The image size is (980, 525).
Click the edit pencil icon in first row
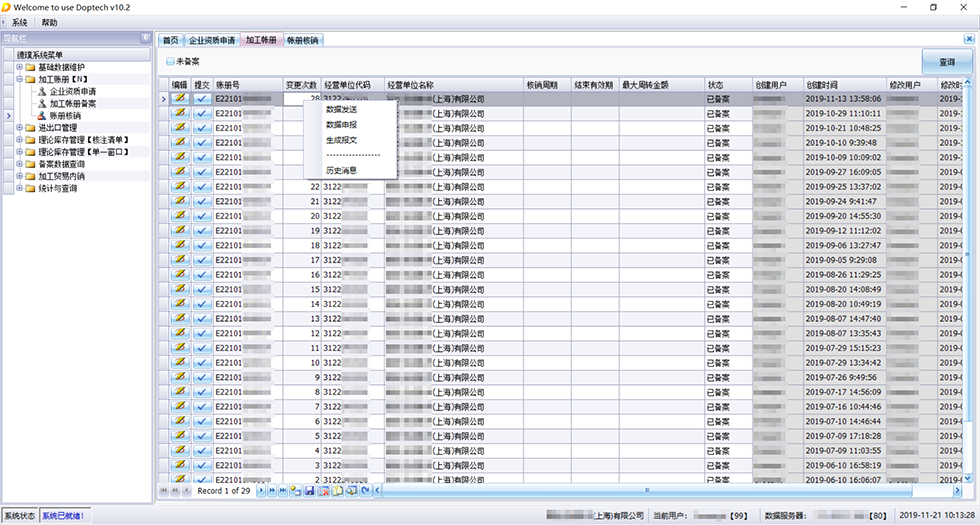pos(180,99)
